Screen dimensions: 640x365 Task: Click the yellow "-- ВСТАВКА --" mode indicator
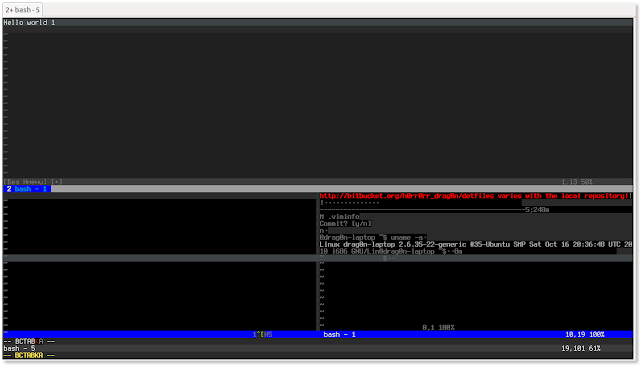coord(29,356)
